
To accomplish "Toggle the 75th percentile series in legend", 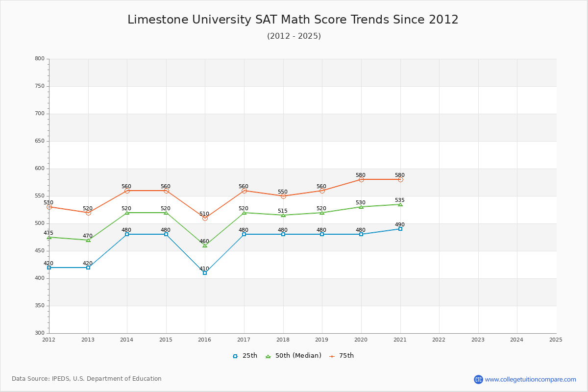I will coord(341,356).
